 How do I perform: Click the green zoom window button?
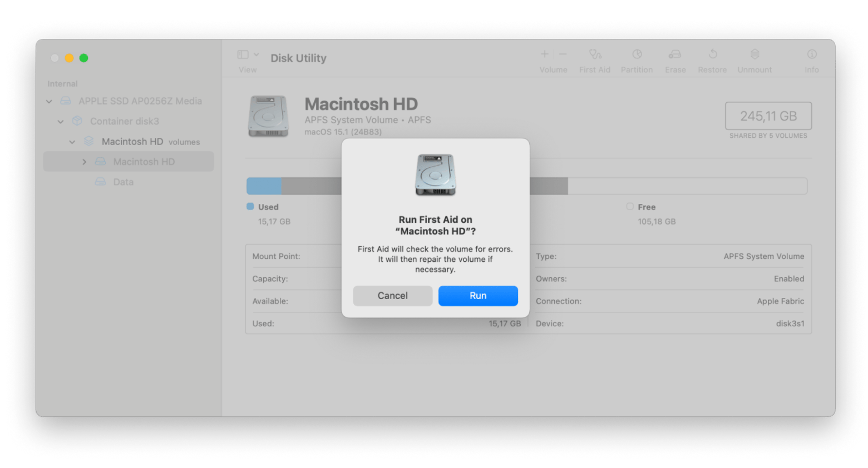tap(83, 58)
